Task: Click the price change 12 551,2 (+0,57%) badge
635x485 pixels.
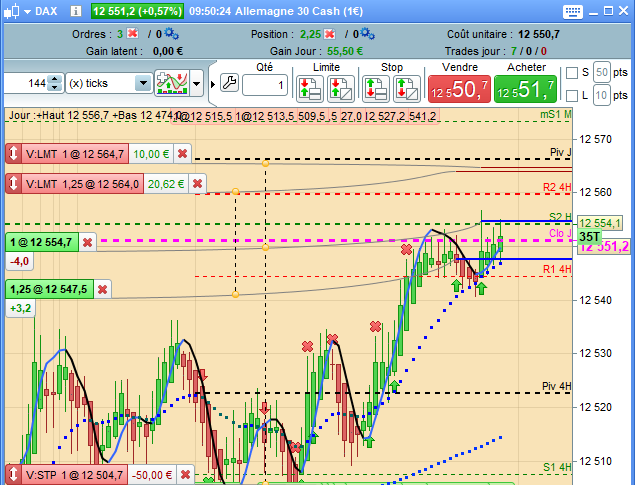Action: [x=137, y=11]
